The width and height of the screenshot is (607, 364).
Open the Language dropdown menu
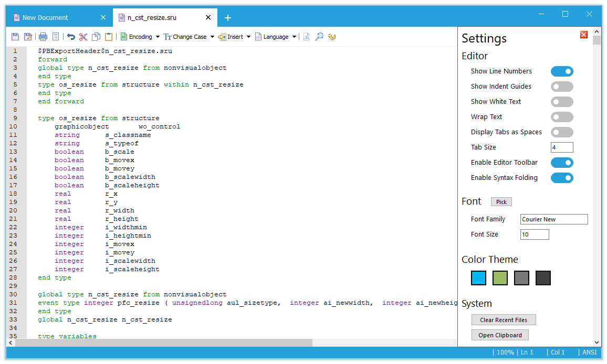pos(276,37)
